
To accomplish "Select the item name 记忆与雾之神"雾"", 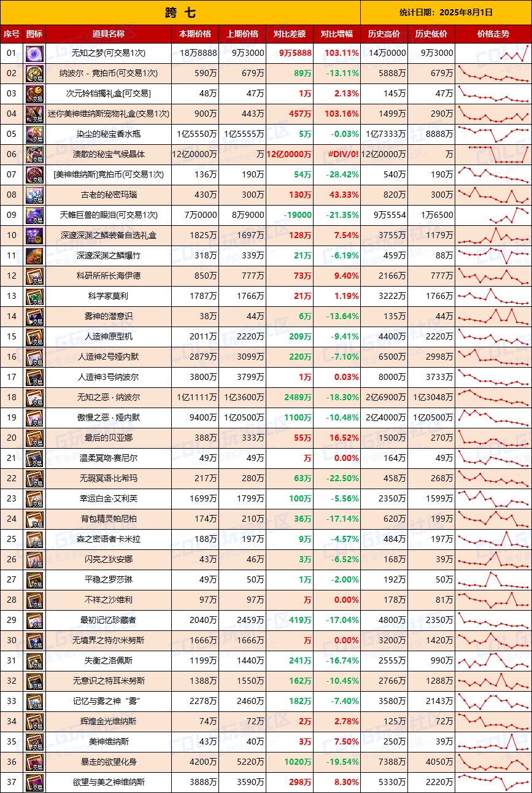I will (x=109, y=702).
